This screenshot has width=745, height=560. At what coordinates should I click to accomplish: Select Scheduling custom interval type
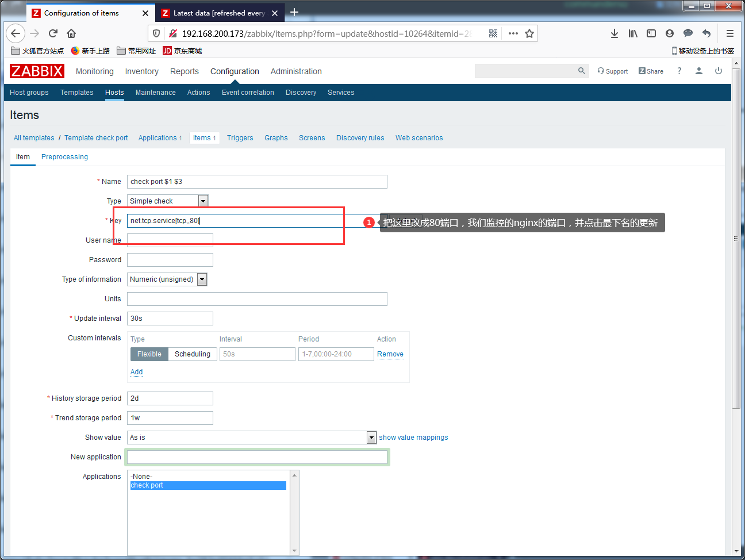tap(193, 354)
